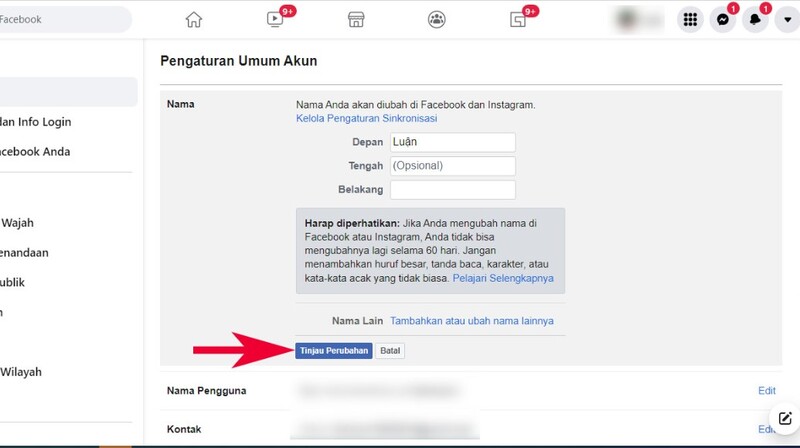Open the Watch video icon
The image size is (800, 448).
275,19
